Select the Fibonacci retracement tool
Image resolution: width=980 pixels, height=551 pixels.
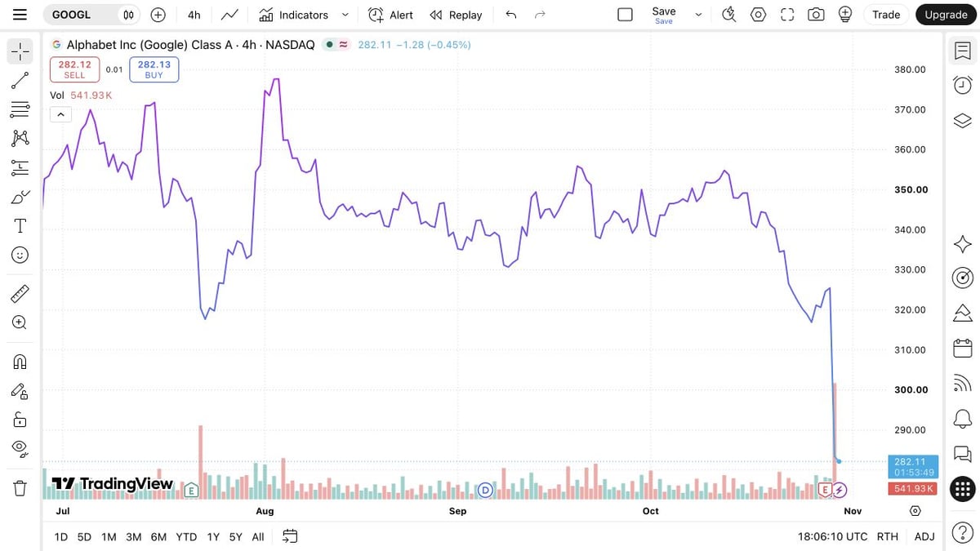(x=20, y=109)
